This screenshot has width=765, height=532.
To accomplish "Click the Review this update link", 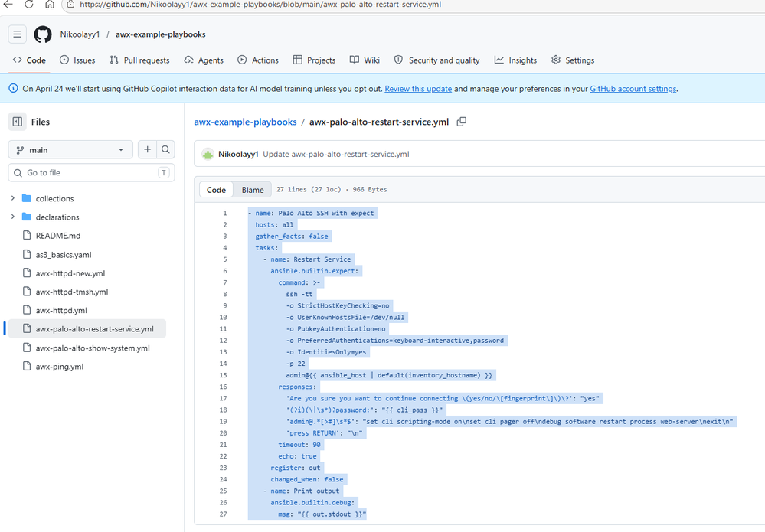I will point(418,89).
